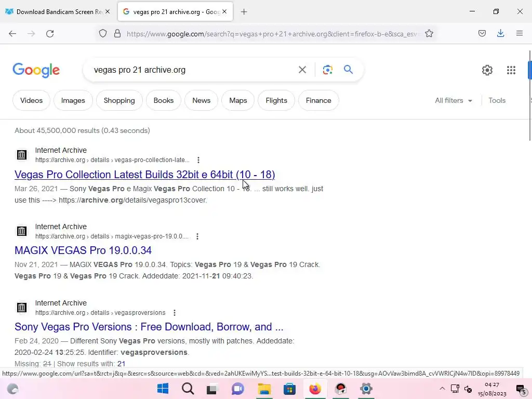Open Google quick settings gear
The image size is (532, 399).
point(487,70)
